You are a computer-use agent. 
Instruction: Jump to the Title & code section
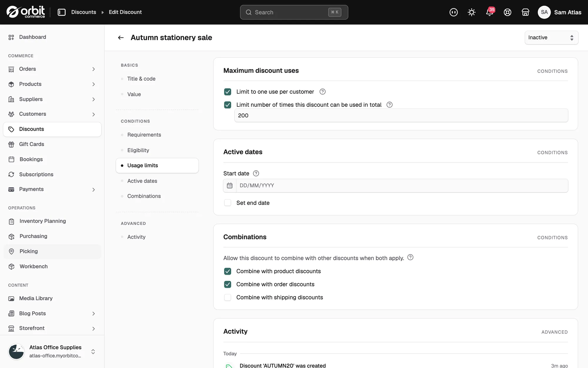coord(141,79)
